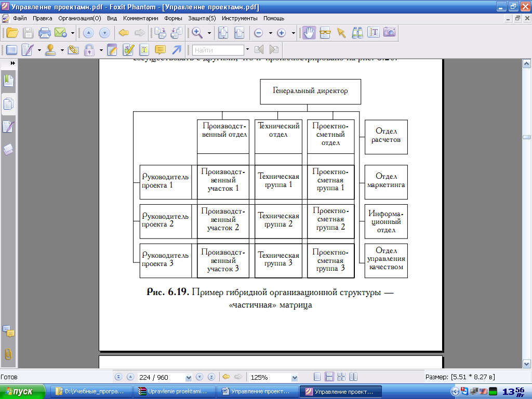Open the Инструменты menu
Viewport: 532px width, 399px height.
pyautogui.click(x=240, y=18)
